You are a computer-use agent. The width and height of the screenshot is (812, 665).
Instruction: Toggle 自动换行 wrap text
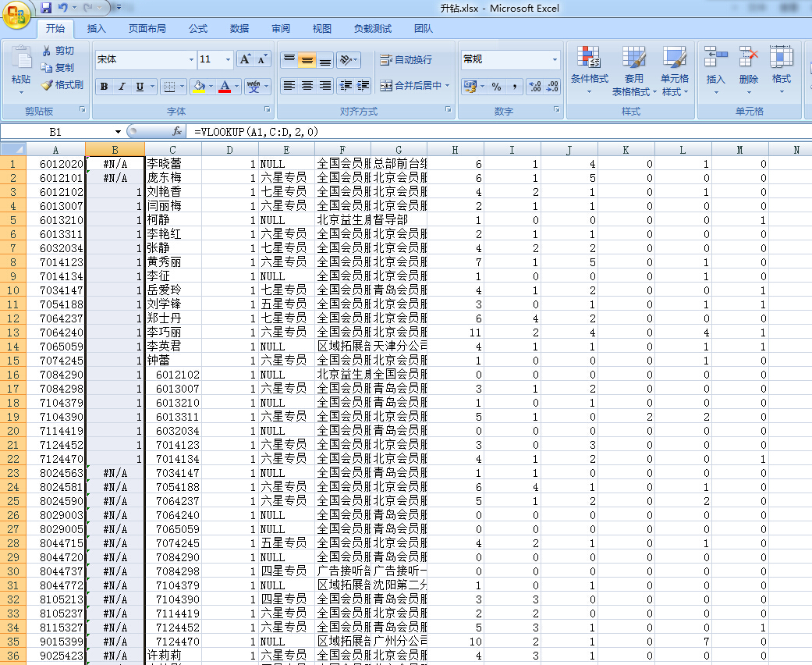[406, 59]
